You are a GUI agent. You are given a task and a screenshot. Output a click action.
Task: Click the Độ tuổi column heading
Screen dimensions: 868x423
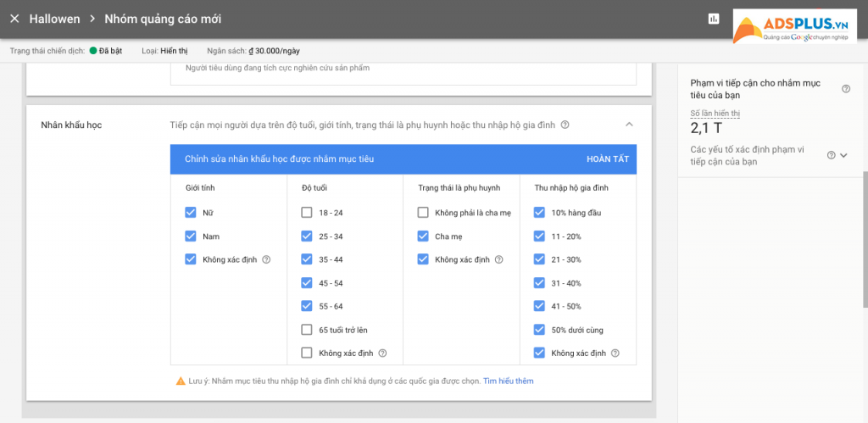(x=314, y=187)
